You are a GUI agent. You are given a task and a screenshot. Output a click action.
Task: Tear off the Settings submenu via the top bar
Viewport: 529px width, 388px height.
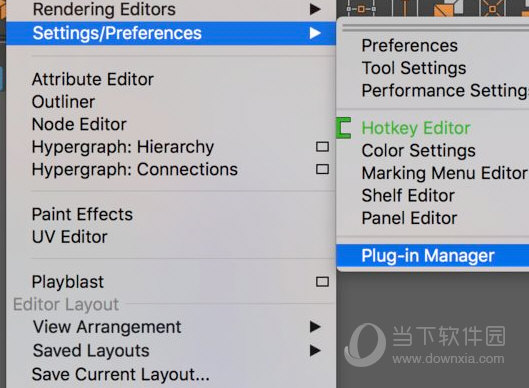tap(435, 28)
